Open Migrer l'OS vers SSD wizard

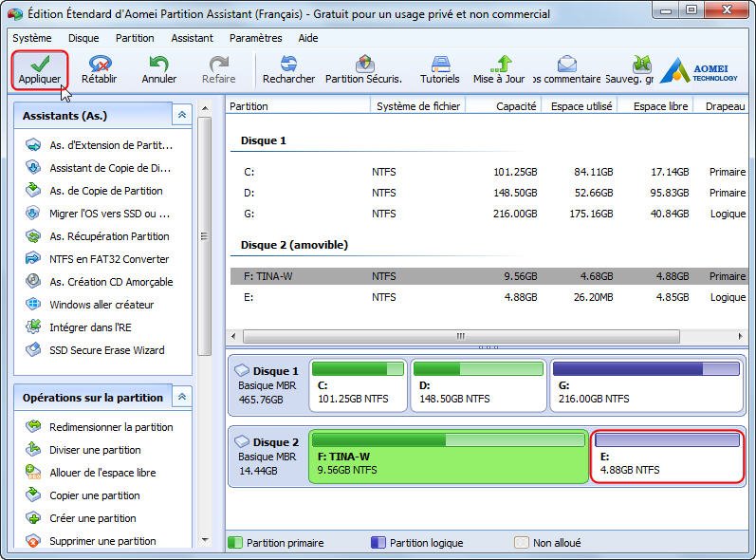[98, 214]
